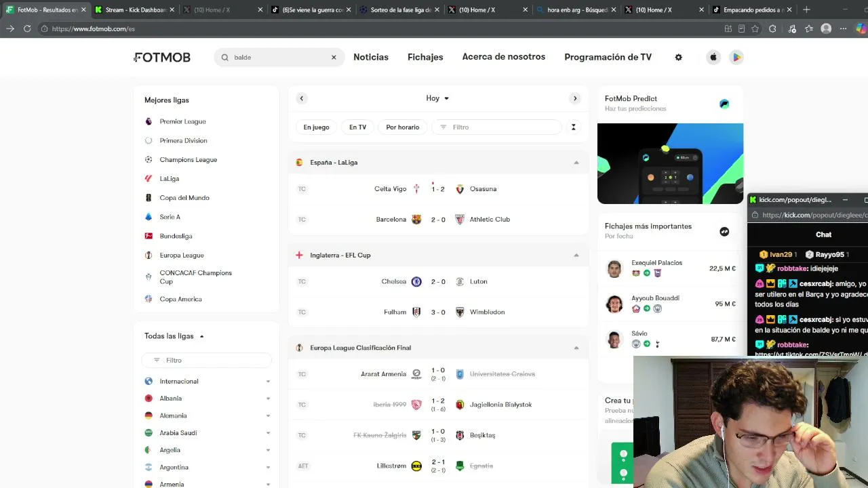This screenshot has width=868, height=488.
Task: Click 'Ivan29' in the Kick chat window
Action: point(781,255)
